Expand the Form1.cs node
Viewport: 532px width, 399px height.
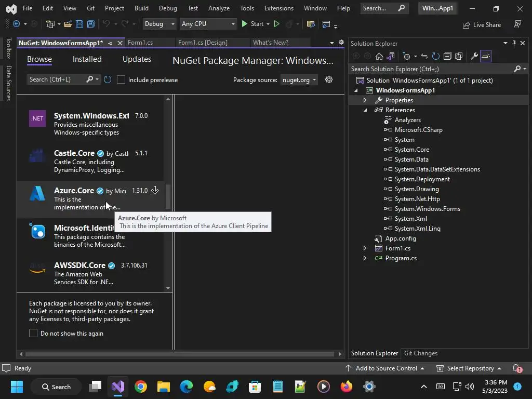coord(365,248)
